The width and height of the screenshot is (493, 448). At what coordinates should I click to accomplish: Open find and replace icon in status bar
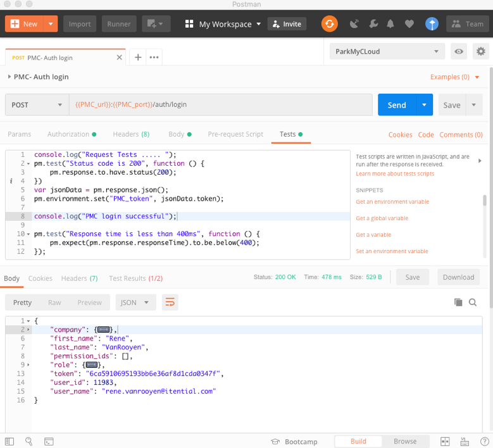pyautogui.click(x=28, y=442)
